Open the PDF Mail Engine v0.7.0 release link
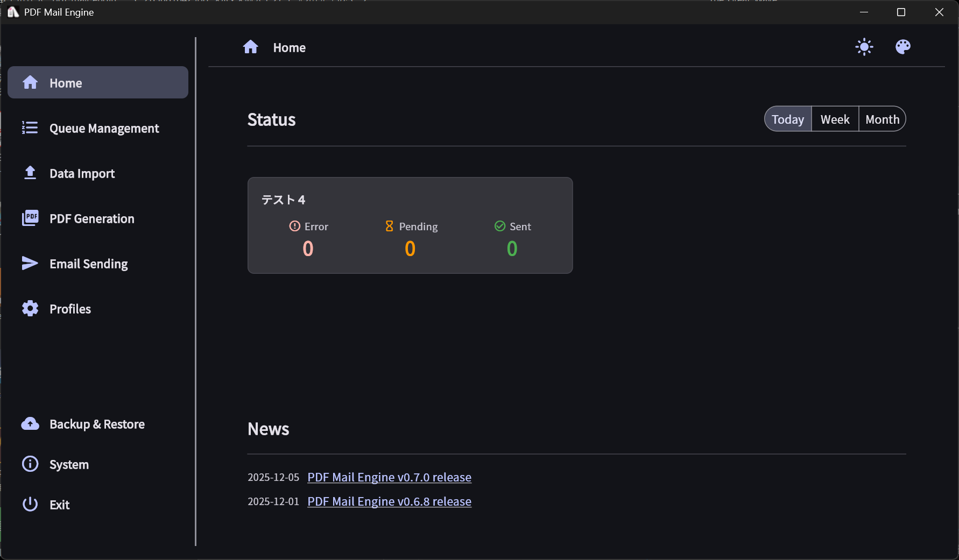 pyautogui.click(x=389, y=477)
